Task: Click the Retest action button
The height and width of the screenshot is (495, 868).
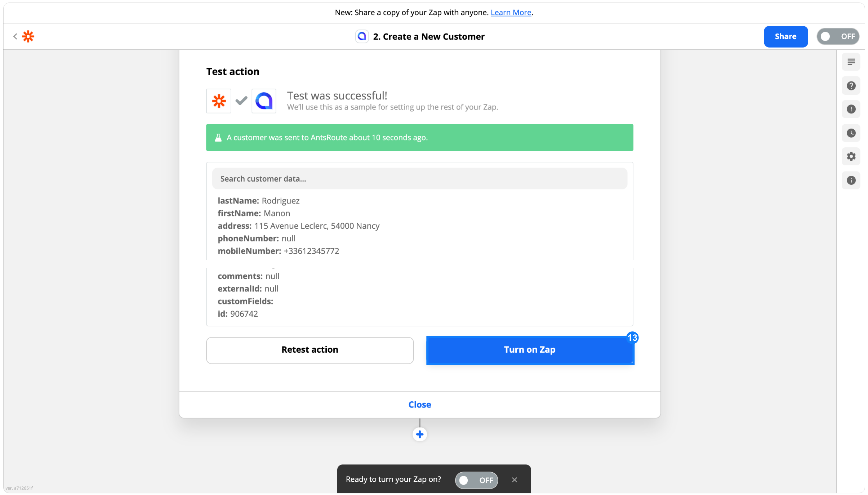Action: point(310,350)
